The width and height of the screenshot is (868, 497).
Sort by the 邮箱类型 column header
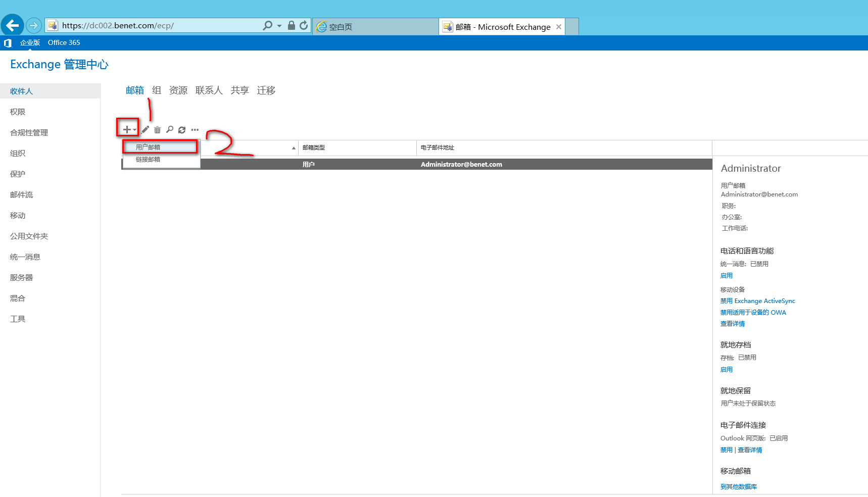point(357,147)
